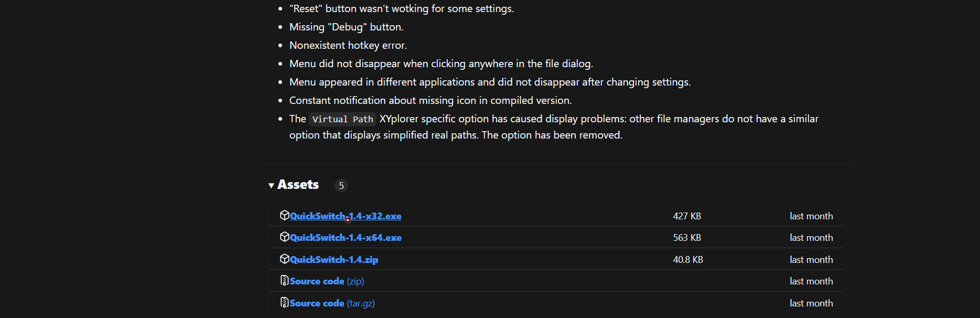Click the Assets heading text
Image resolution: width=980 pixels, height=318 pixels.
coord(298,185)
